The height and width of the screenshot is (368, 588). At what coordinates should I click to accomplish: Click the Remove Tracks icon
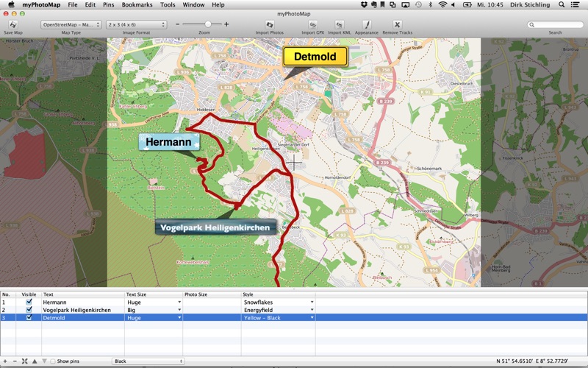397,25
